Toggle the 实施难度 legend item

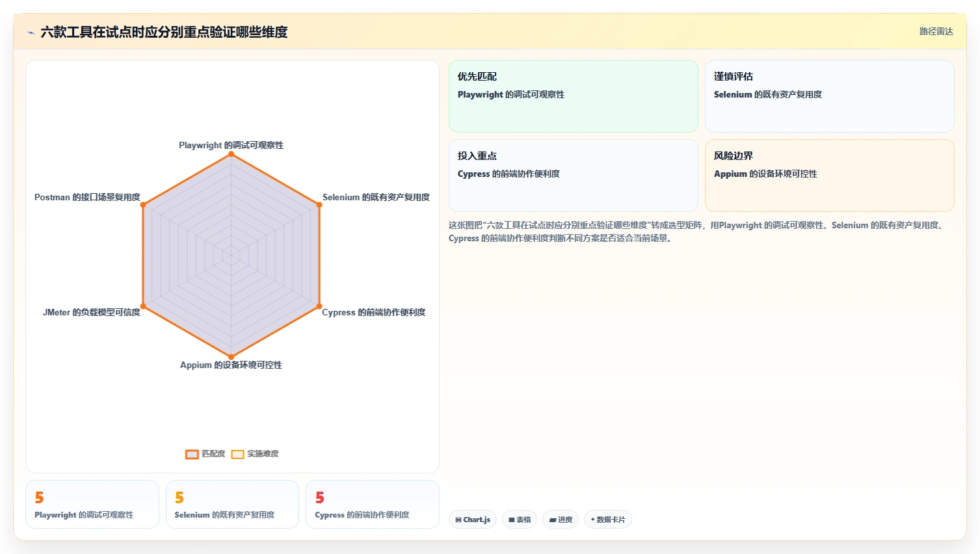[x=255, y=454]
